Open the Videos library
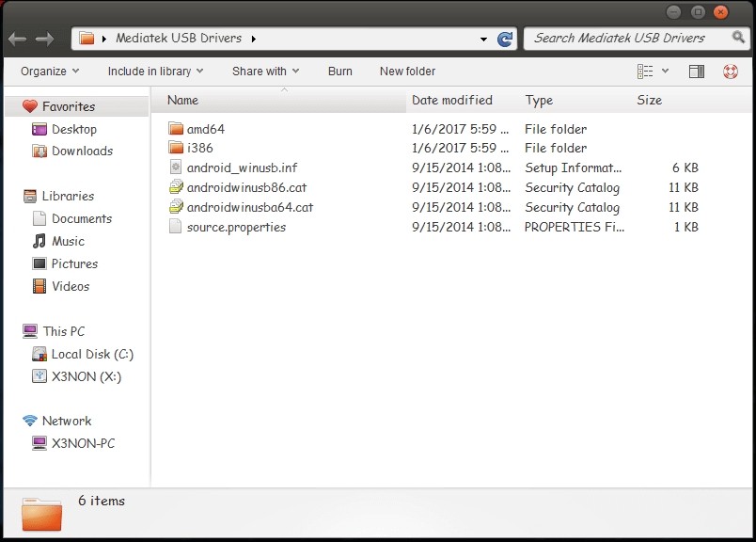The width and height of the screenshot is (756, 542). (x=71, y=286)
